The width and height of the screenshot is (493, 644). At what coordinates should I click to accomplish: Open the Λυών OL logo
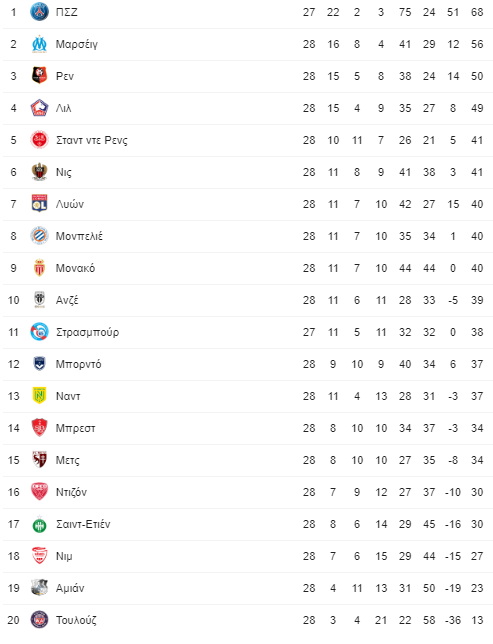pyautogui.click(x=39, y=204)
